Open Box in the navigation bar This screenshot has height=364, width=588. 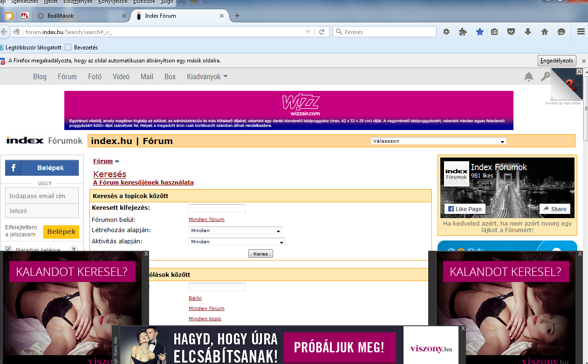tap(170, 77)
